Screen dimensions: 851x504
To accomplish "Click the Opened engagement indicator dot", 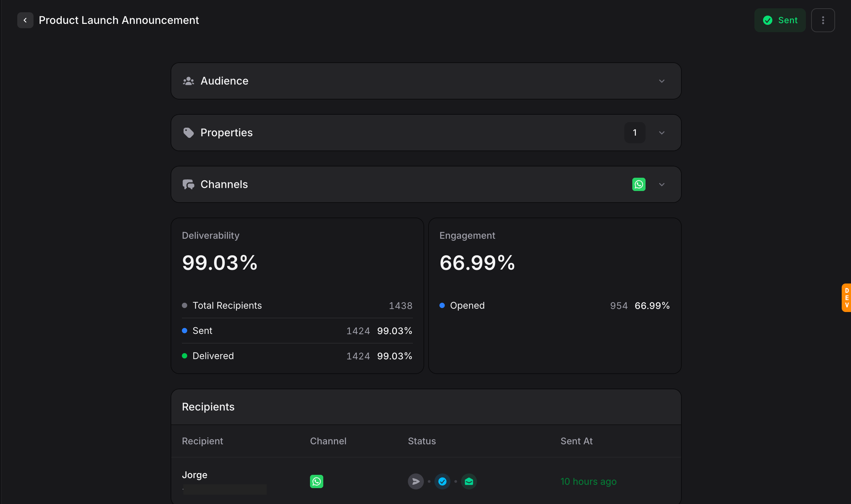I will [442, 305].
